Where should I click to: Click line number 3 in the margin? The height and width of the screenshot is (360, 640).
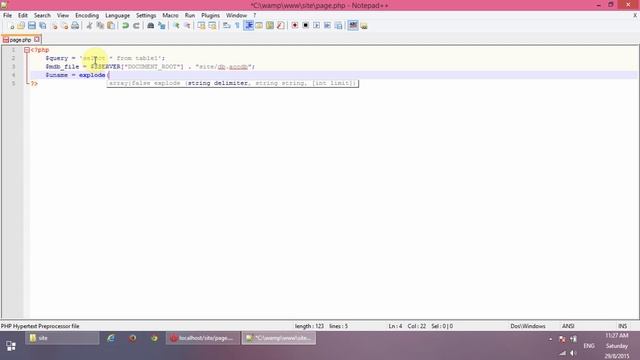click(x=13, y=67)
